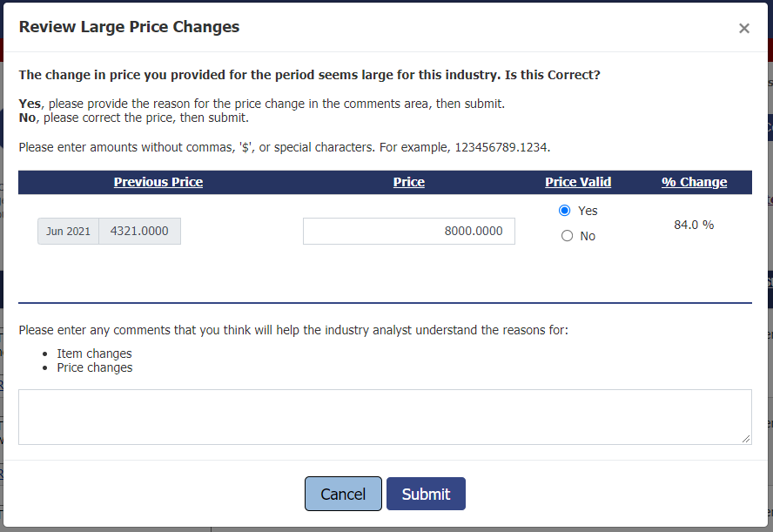
Task: Click the Price column header link
Action: click(408, 182)
